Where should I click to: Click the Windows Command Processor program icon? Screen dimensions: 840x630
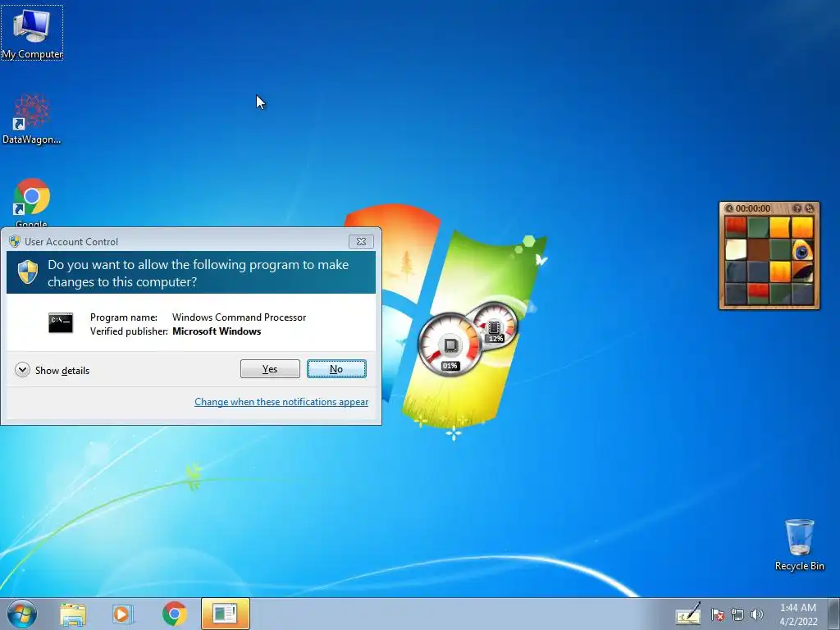(x=61, y=323)
